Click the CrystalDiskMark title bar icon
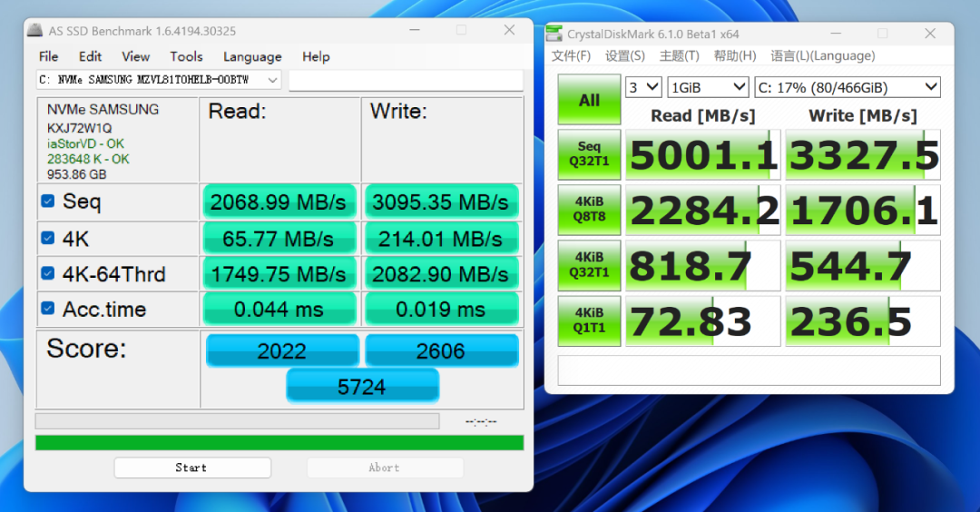This screenshot has height=512, width=980. 554,34
